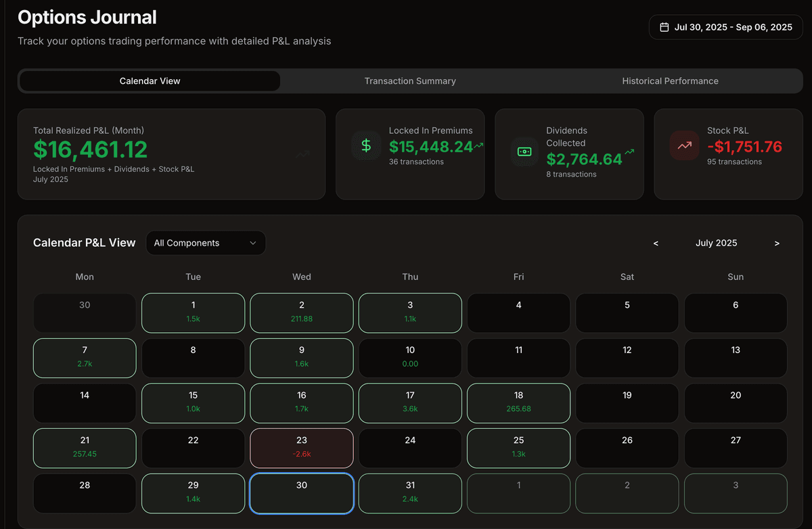Screen dimensions: 812x529
Task: Click faded trend icon in Total Realized P&L card
Action: click(x=302, y=154)
